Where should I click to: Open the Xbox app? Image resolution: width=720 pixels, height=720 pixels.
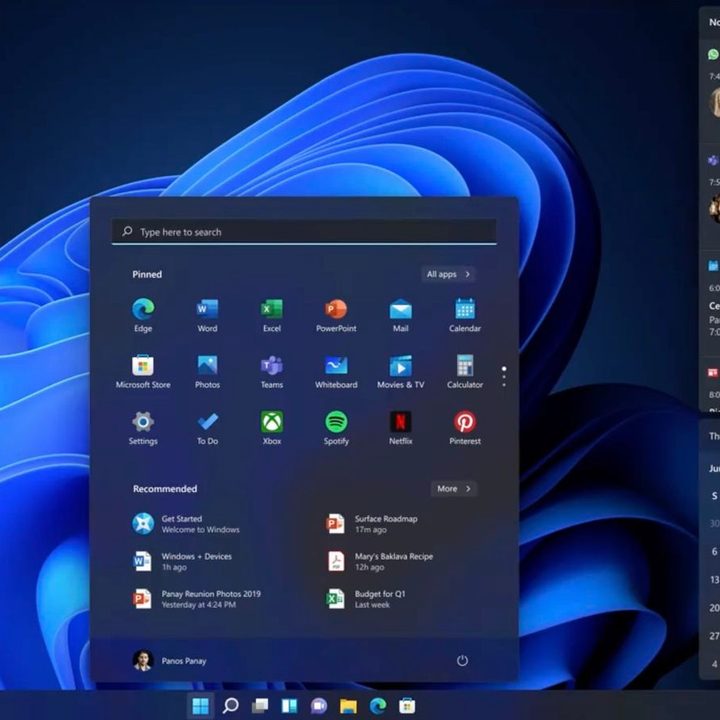(272, 428)
